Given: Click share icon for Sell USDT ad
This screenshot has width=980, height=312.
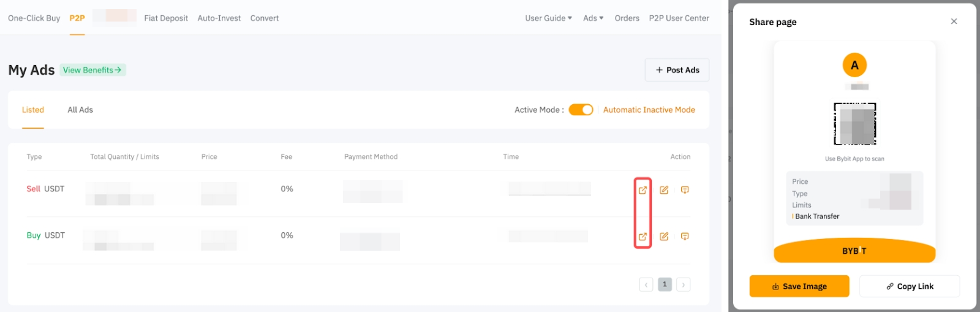Looking at the screenshot, I should [x=643, y=190].
